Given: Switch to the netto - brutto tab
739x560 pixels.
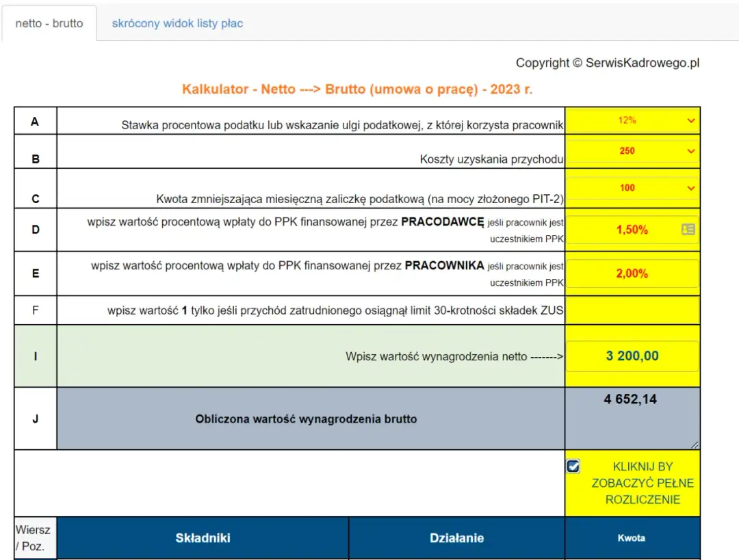Looking at the screenshot, I should click(x=49, y=23).
